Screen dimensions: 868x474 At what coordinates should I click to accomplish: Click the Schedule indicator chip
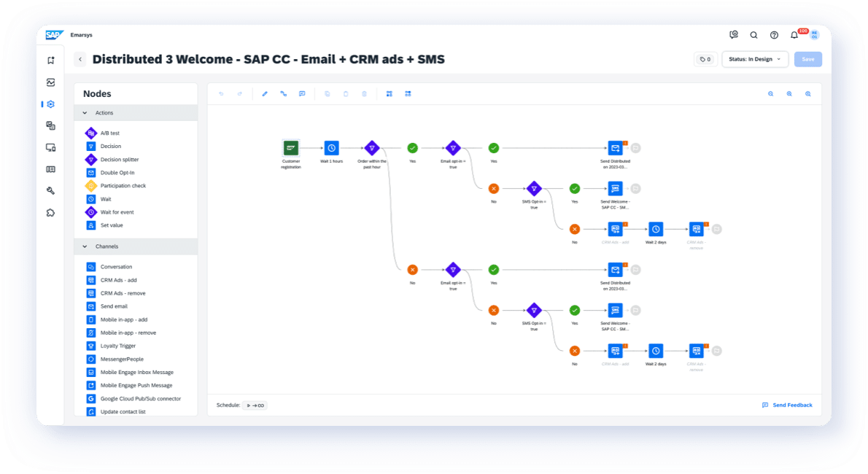pos(255,405)
